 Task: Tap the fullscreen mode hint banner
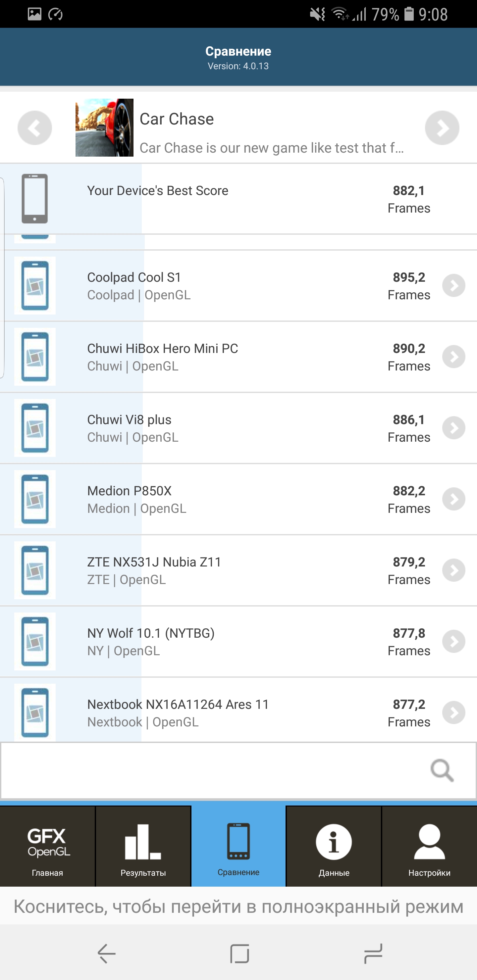238,907
